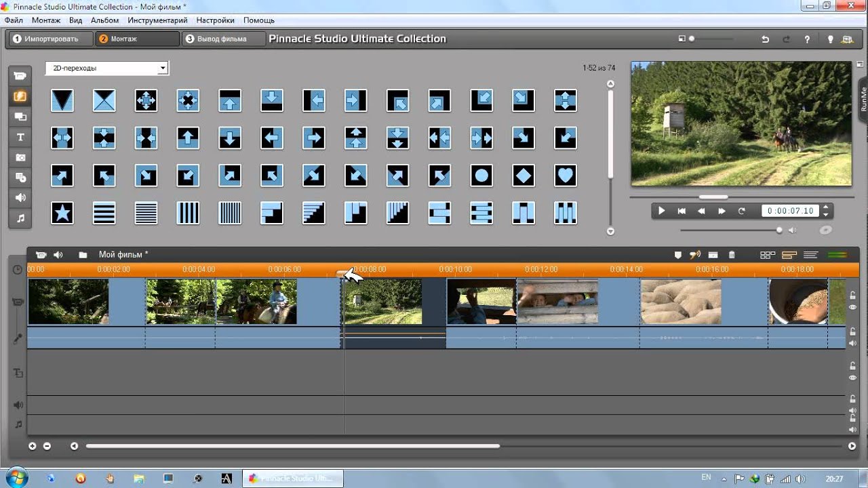This screenshot has height=488, width=868.
Task: Click the fast rewind button
Action: click(x=701, y=211)
